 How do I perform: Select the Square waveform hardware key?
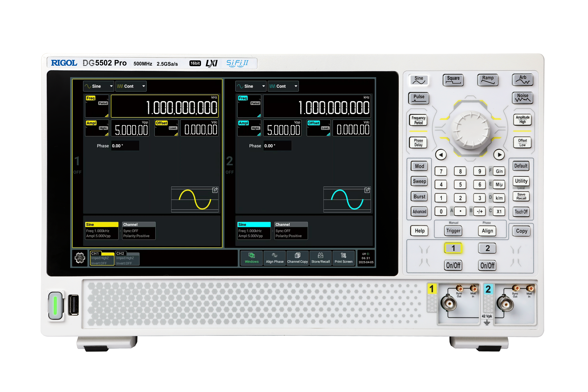coord(453,80)
